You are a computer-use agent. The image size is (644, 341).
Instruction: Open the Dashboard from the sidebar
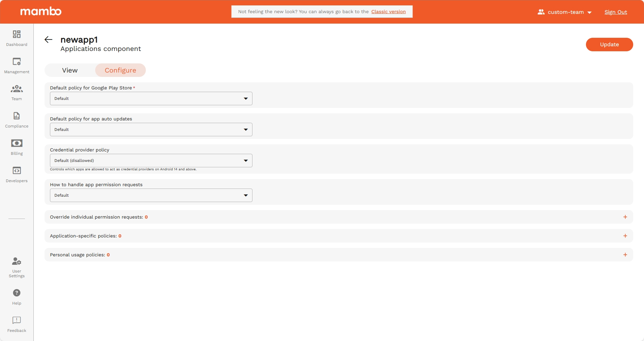click(x=16, y=38)
